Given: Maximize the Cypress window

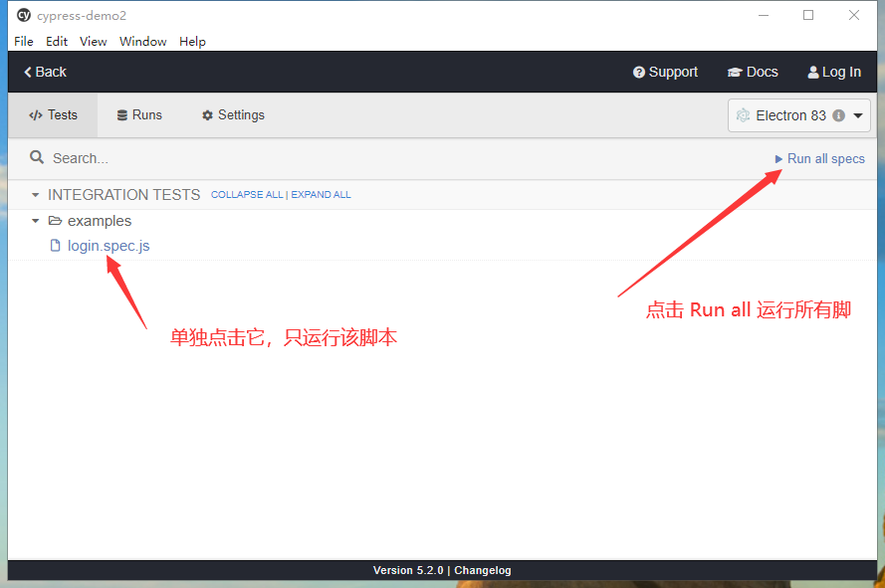Looking at the screenshot, I should [808, 15].
